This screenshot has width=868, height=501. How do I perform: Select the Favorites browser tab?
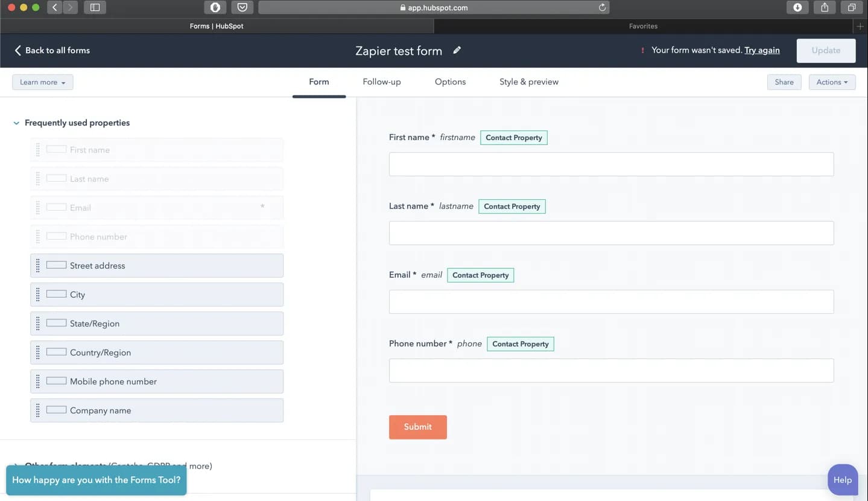coord(643,26)
